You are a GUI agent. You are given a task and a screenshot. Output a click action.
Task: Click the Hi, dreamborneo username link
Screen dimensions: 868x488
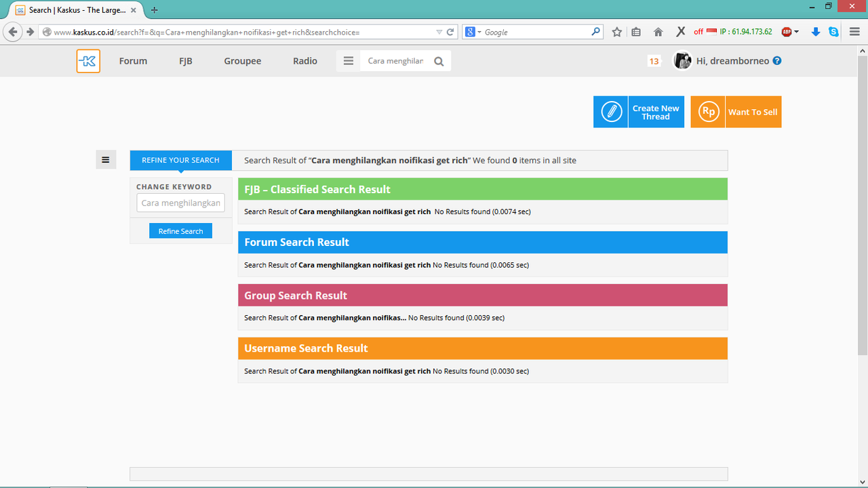[x=733, y=61]
